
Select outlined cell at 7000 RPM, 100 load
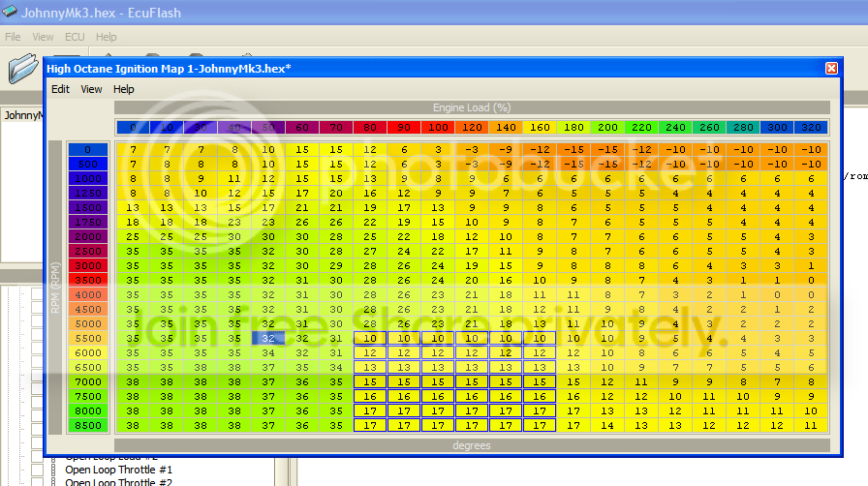coord(438,382)
